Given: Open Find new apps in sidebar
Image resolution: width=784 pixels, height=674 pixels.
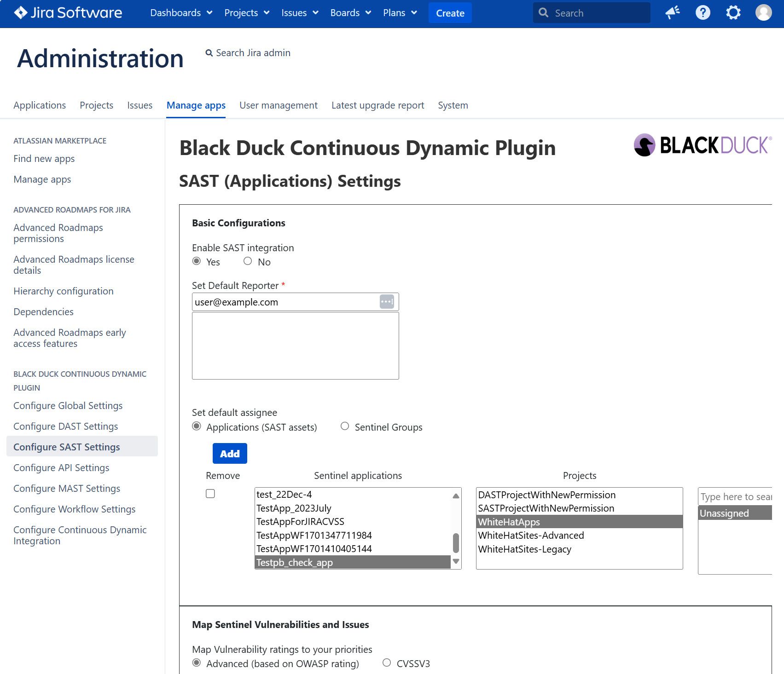Looking at the screenshot, I should (x=44, y=159).
